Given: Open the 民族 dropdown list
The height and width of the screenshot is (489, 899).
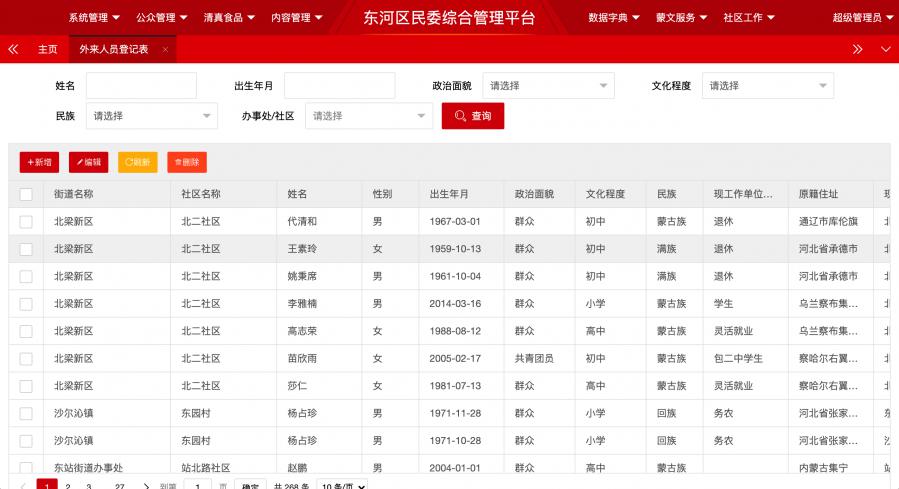Looking at the screenshot, I should (151, 116).
